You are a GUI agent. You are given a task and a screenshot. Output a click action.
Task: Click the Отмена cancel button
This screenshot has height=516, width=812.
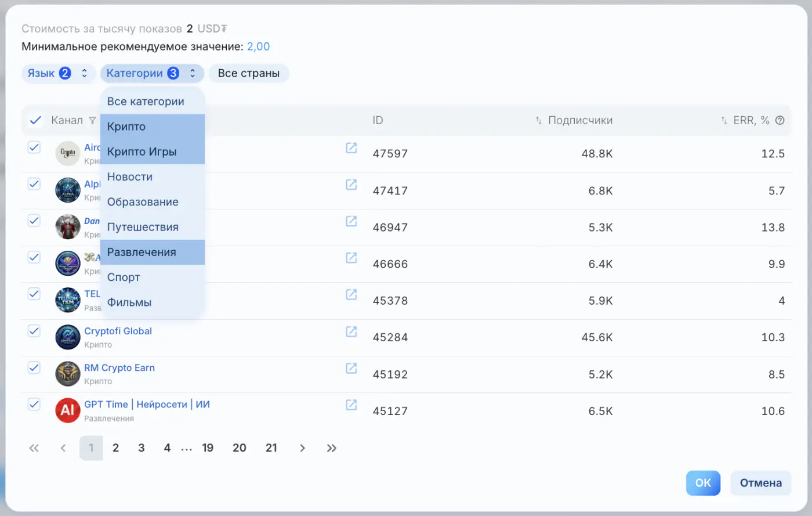coord(761,483)
